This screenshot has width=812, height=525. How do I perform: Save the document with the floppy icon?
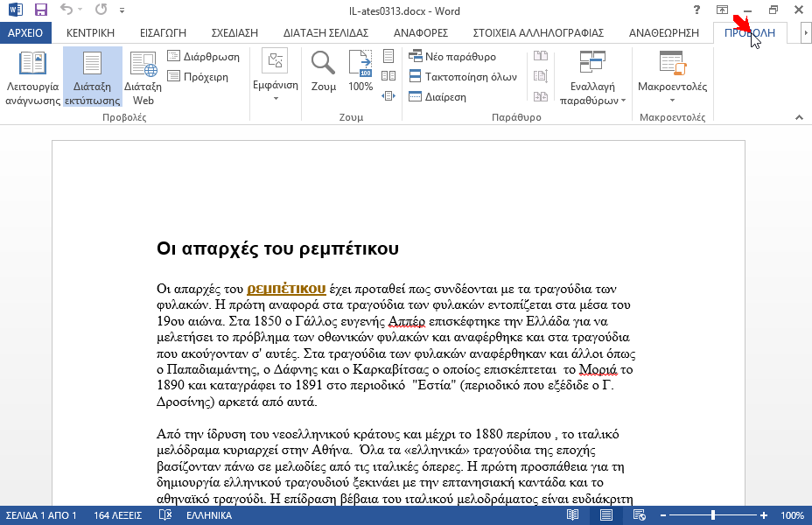(x=41, y=10)
